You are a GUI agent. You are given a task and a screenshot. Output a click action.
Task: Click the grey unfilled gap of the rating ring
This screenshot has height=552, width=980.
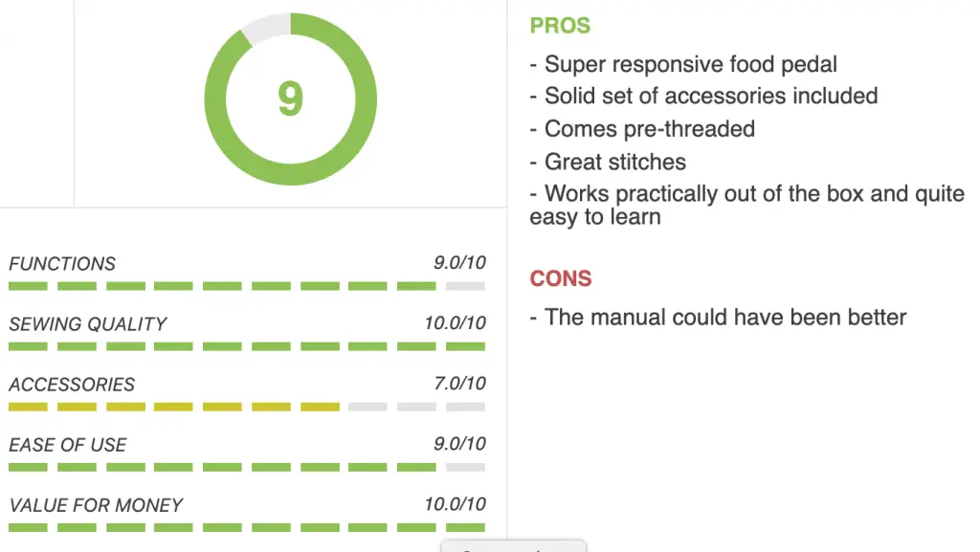266,28
